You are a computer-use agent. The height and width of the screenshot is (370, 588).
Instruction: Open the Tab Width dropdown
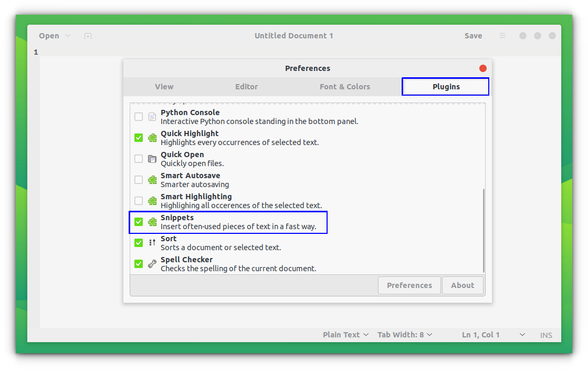(x=405, y=334)
